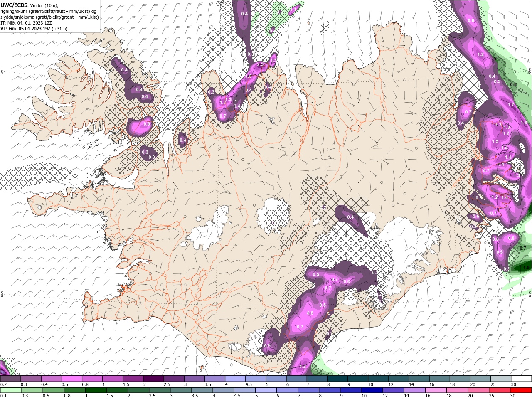Select dark teal snow swatch between 8 and 9
Image resolution: width=532 pixels, height=399 pixels.
pyautogui.click(x=337, y=379)
